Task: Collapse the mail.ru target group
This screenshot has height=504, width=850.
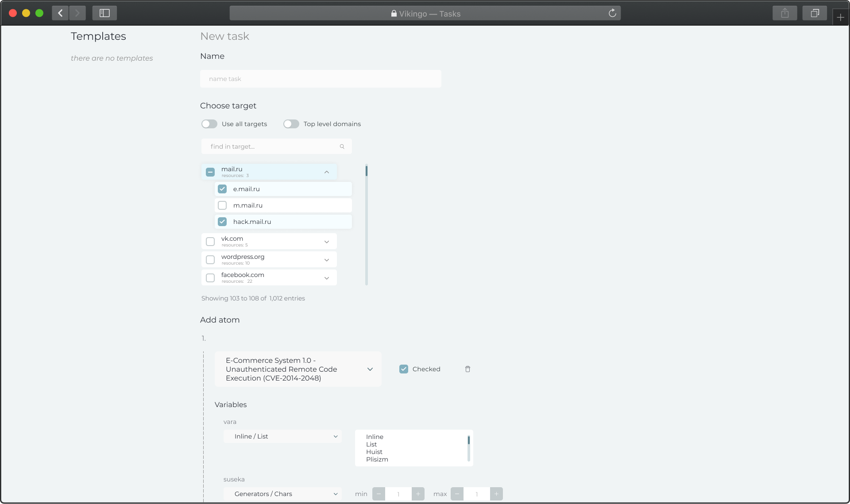Action: pyautogui.click(x=327, y=172)
